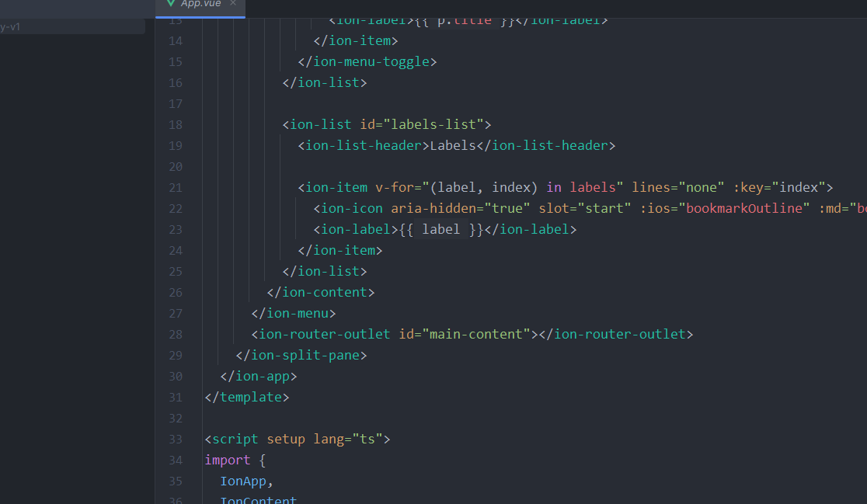The width and height of the screenshot is (867, 504).
Task: Click the import keyword
Action: [x=228, y=461]
